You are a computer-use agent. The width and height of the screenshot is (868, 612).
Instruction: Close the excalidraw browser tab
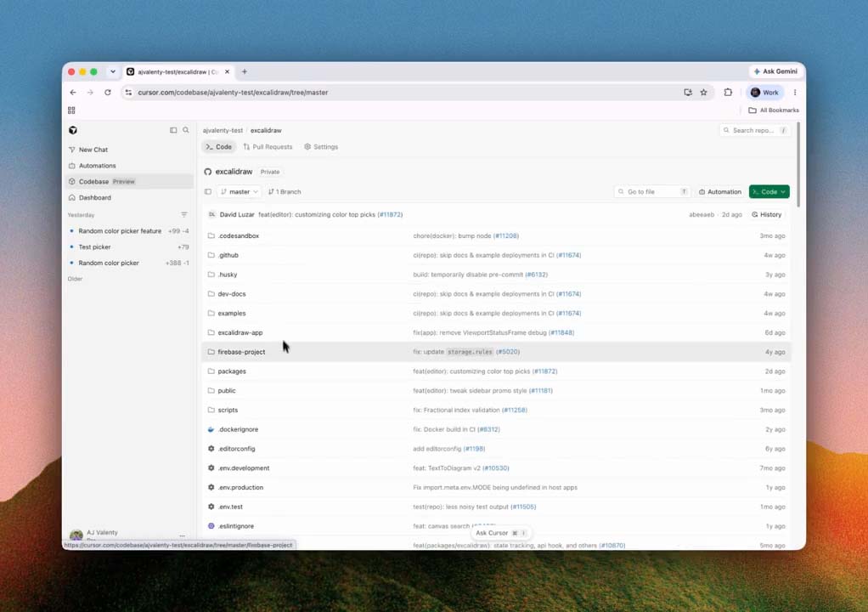click(227, 71)
